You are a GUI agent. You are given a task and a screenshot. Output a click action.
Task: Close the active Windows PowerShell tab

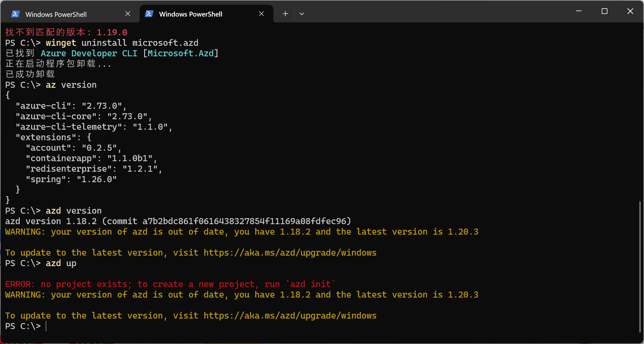[261, 14]
